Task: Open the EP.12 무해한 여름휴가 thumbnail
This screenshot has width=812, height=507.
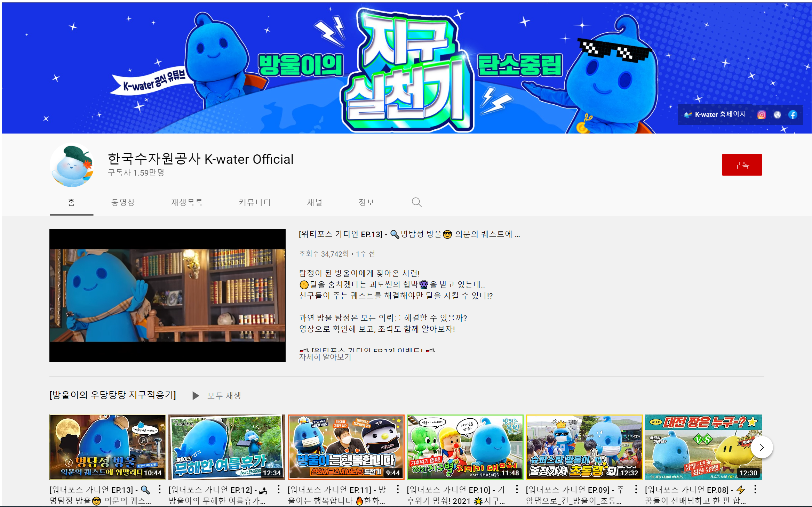Action: click(226, 447)
